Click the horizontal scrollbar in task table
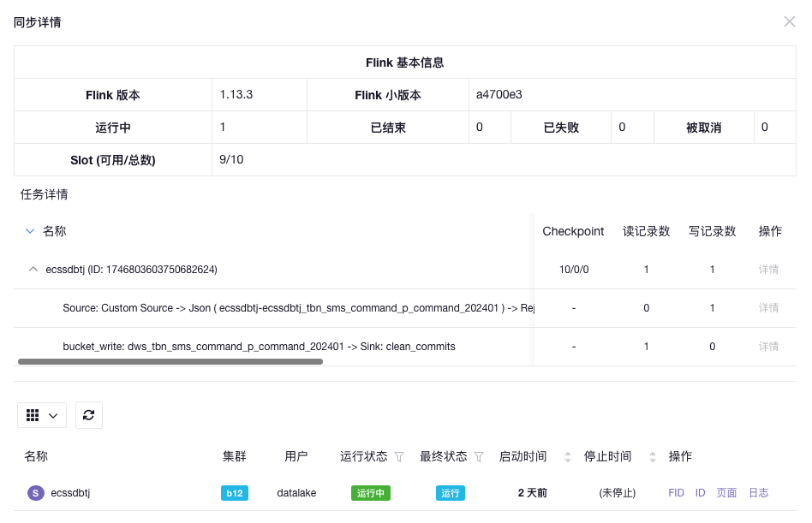The height and width of the screenshot is (523, 812). (170, 362)
